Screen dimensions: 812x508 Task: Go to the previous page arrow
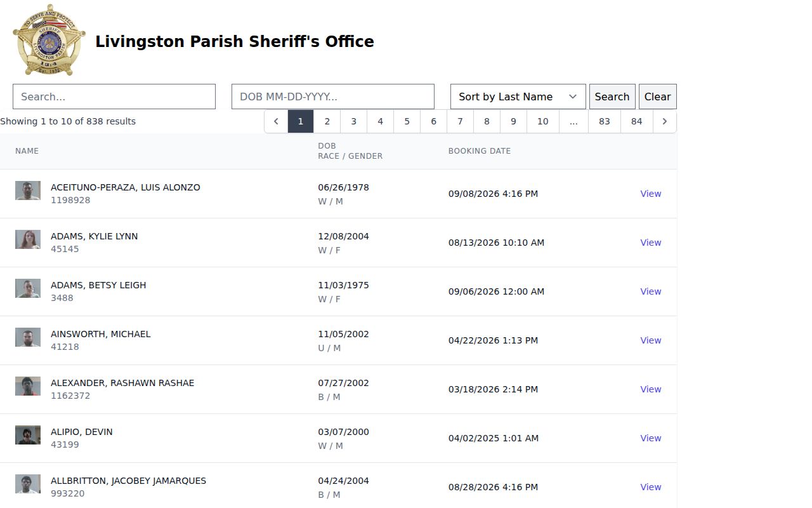point(276,121)
